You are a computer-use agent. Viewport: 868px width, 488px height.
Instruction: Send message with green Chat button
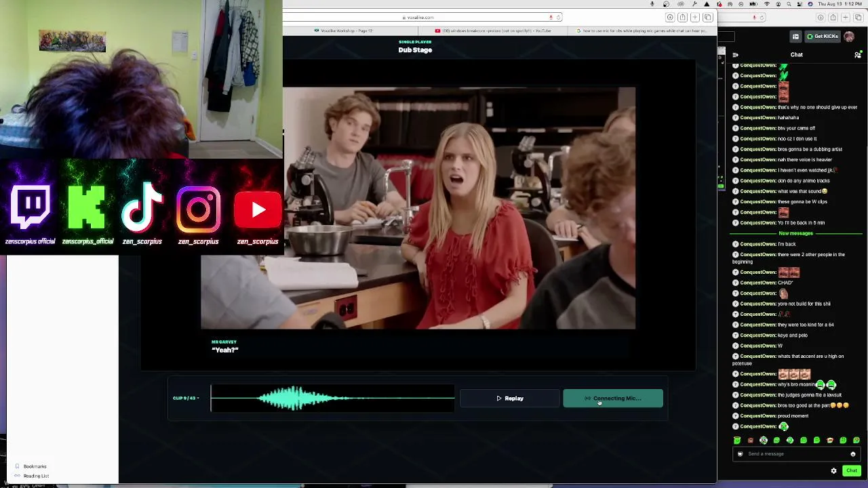pyautogui.click(x=852, y=470)
